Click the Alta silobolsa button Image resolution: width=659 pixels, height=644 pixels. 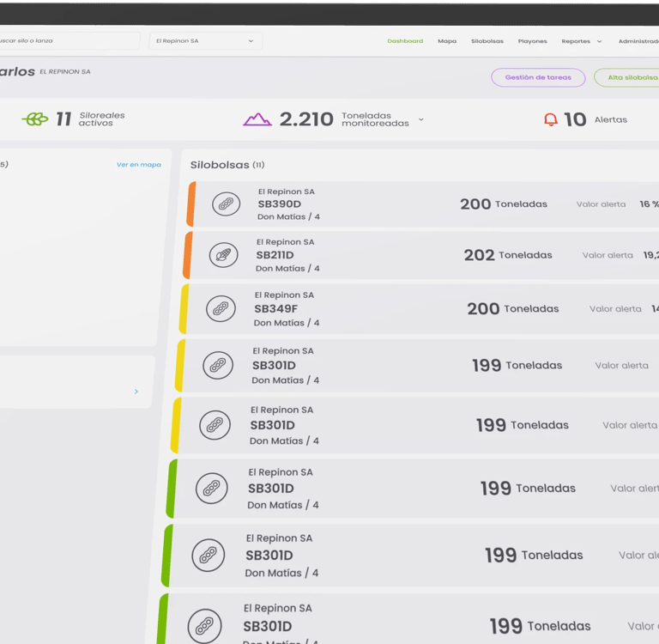click(x=626, y=77)
